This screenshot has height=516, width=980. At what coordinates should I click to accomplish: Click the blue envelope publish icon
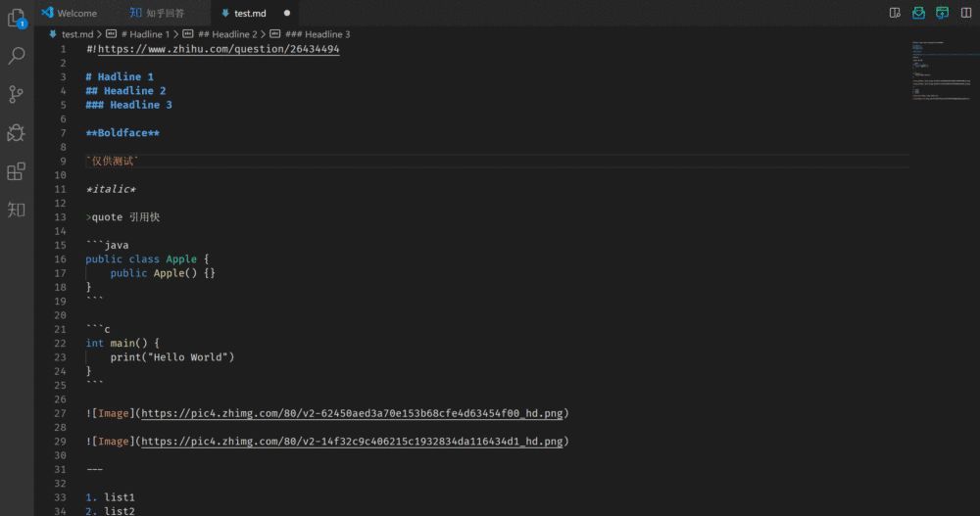pyautogui.click(x=918, y=13)
